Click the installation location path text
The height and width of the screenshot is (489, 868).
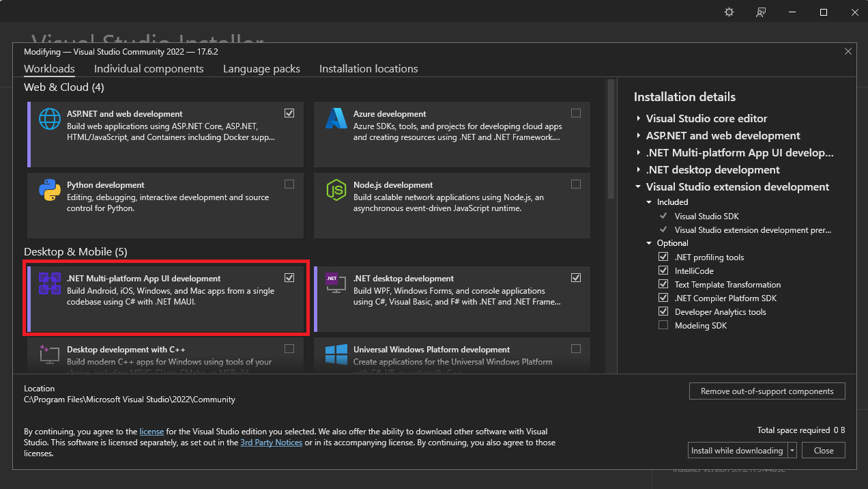(130, 400)
